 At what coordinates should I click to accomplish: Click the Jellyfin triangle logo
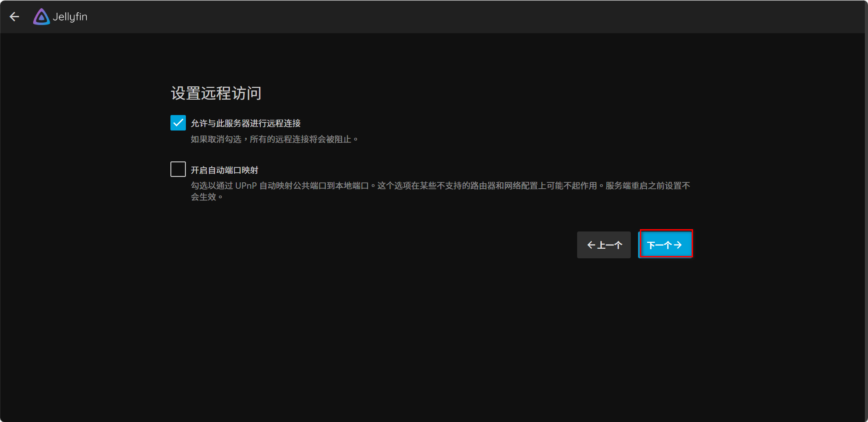[41, 17]
